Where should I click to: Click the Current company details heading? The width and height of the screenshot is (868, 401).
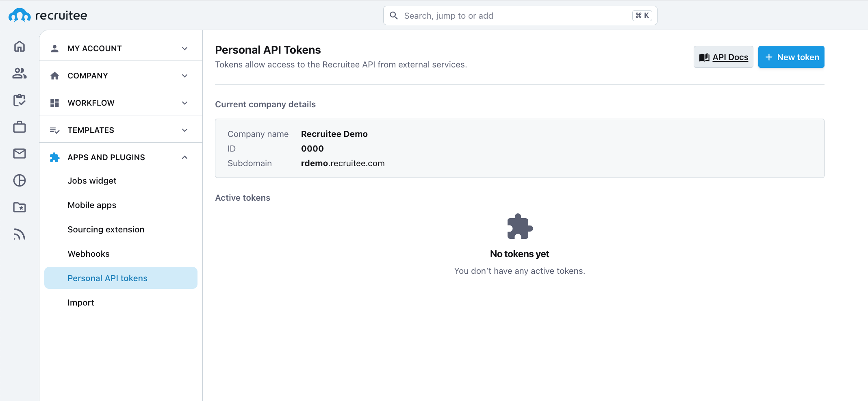[x=265, y=104]
